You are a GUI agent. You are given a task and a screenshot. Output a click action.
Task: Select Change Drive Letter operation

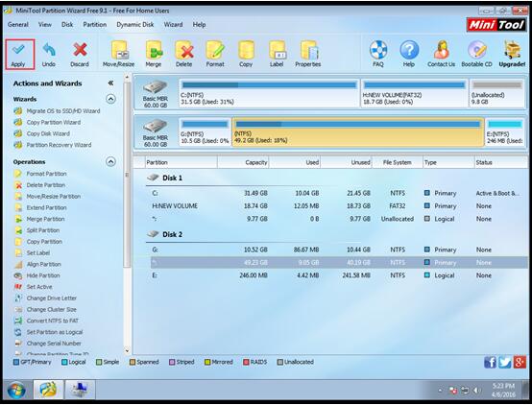(x=45, y=298)
